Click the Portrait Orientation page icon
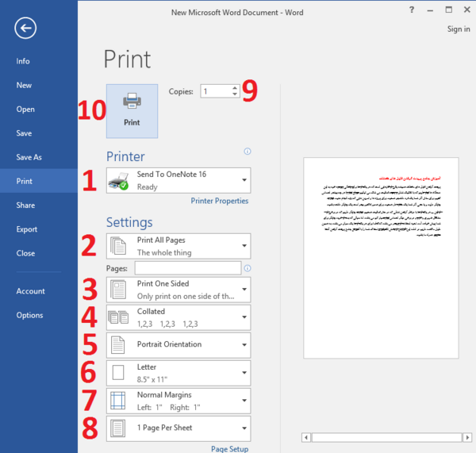This screenshot has height=453, width=476. (x=117, y=345)
